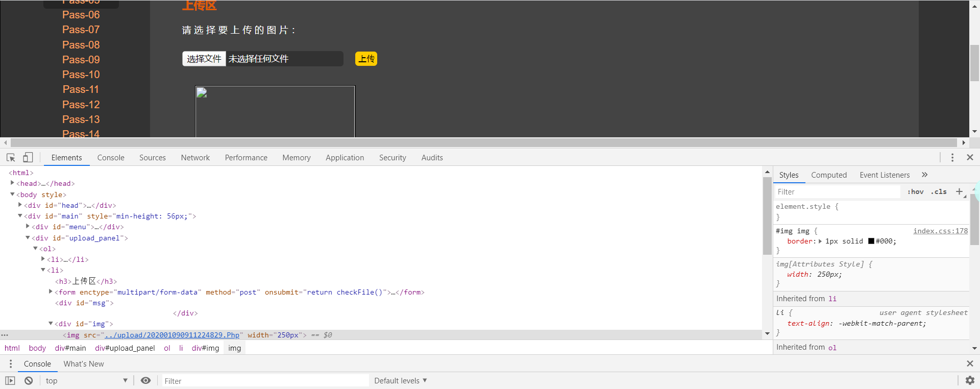Open the Memory tab

(x=297, y=158)
